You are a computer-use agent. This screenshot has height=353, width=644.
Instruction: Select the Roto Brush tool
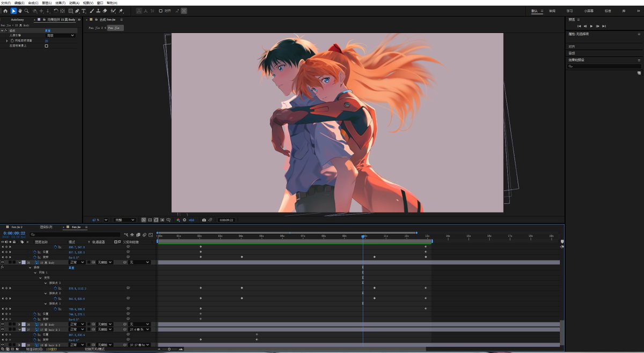click(x=113, y=11)
